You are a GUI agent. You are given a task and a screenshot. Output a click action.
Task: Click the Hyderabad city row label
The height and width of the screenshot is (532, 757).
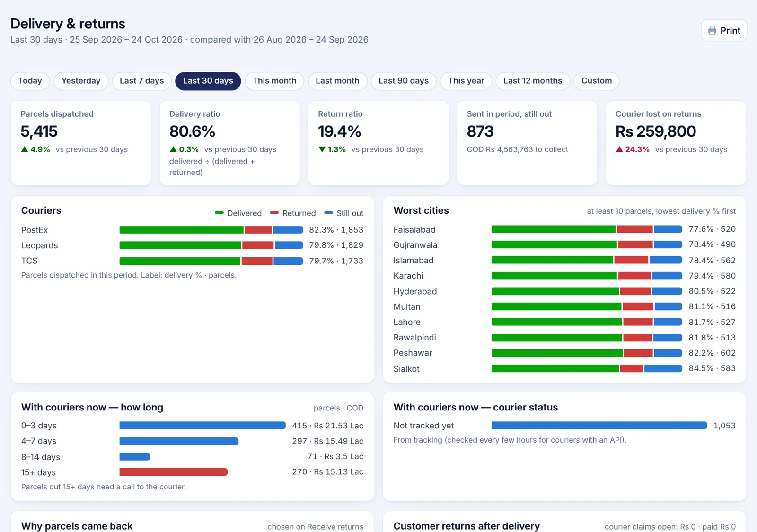(415, 291)
